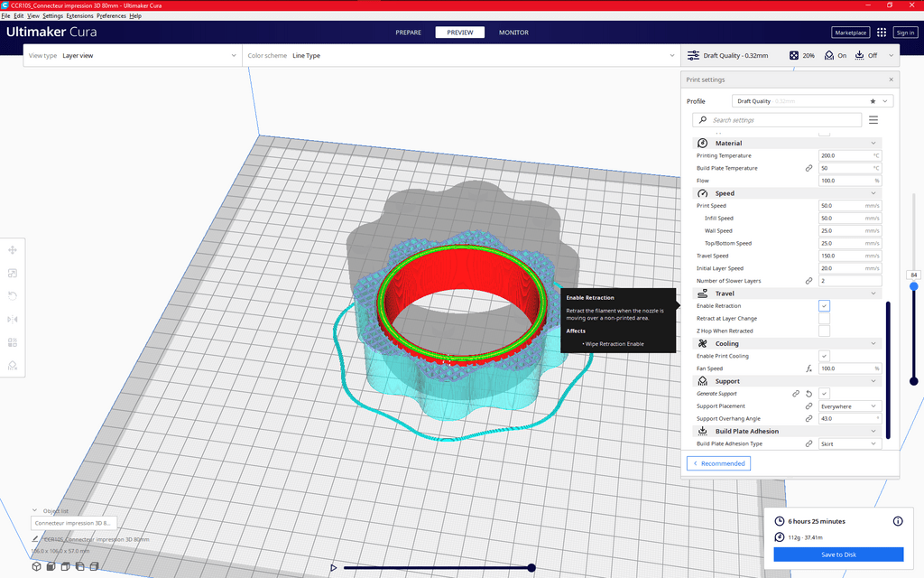The image size is (924, 578).
Task: Show print time details via info icon
Action: (898, 521)
